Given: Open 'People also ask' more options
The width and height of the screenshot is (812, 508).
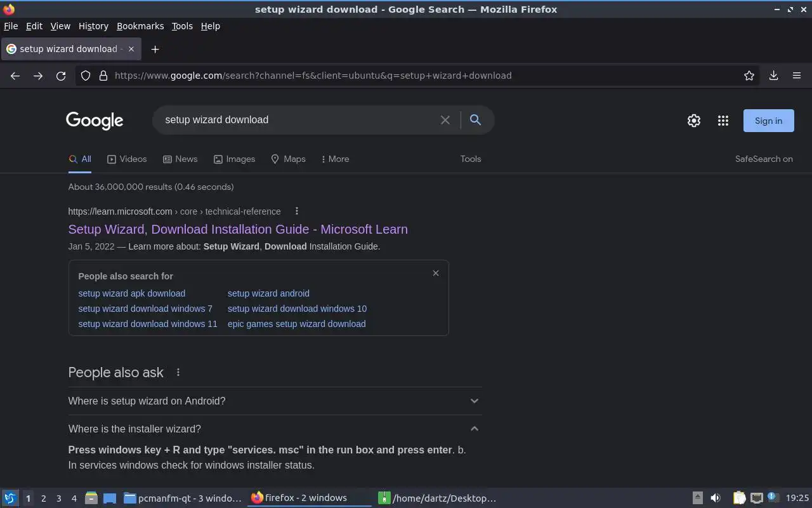Looking at the screenshot, I should point(178,372).
